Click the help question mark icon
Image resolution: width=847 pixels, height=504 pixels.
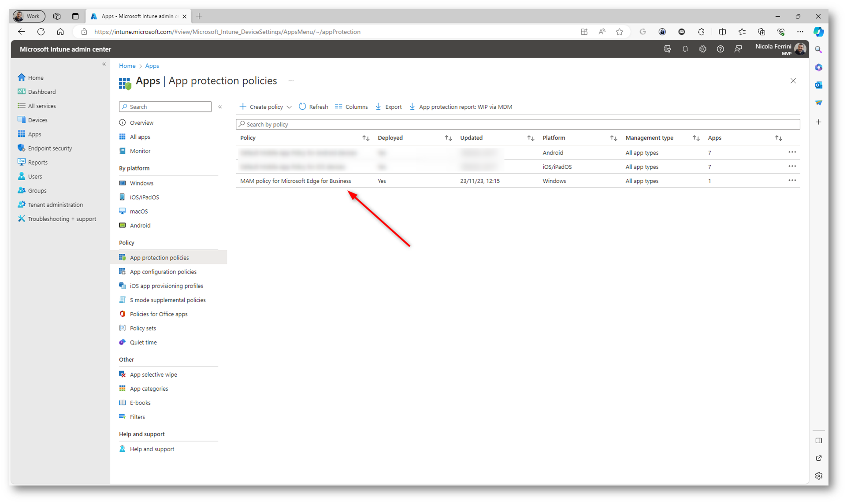point(720,49)
